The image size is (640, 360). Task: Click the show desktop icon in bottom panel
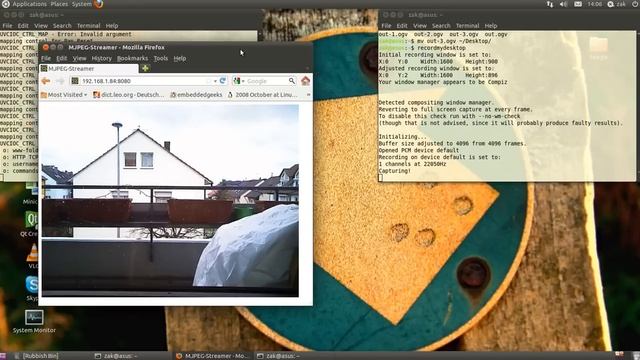pos(4,356)
